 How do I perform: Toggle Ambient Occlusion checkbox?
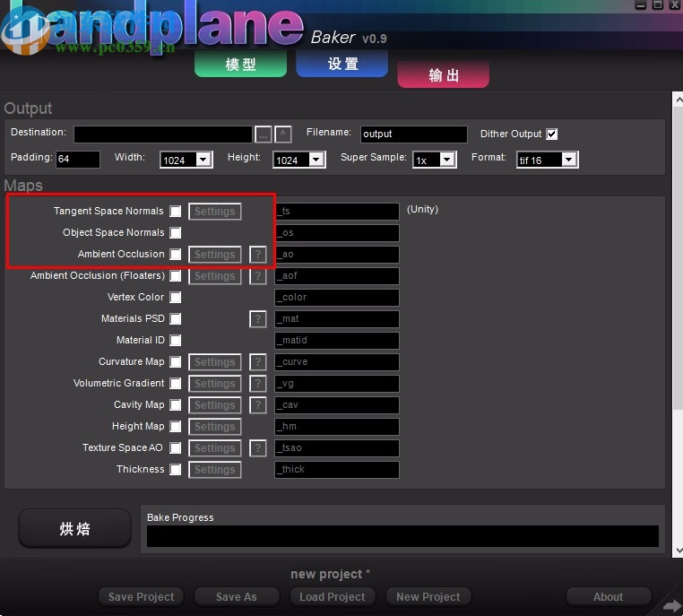(176, 254)
